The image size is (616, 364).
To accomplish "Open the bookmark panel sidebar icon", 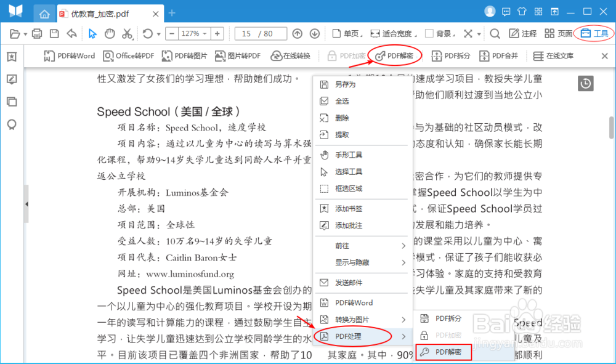I will coord(12,57).
